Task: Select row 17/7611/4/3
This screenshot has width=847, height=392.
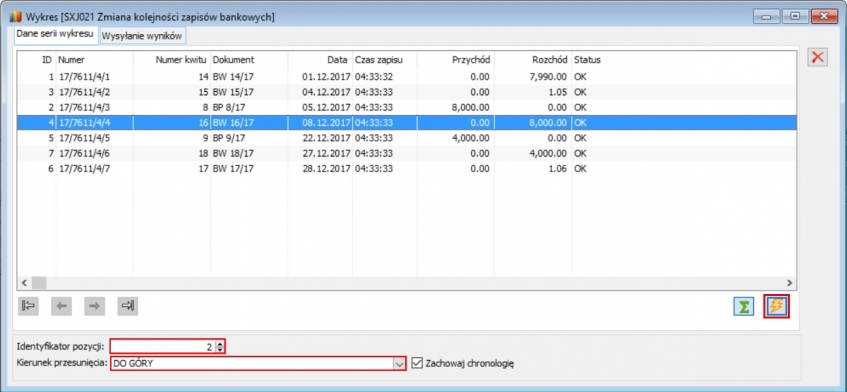Action: 407,107
